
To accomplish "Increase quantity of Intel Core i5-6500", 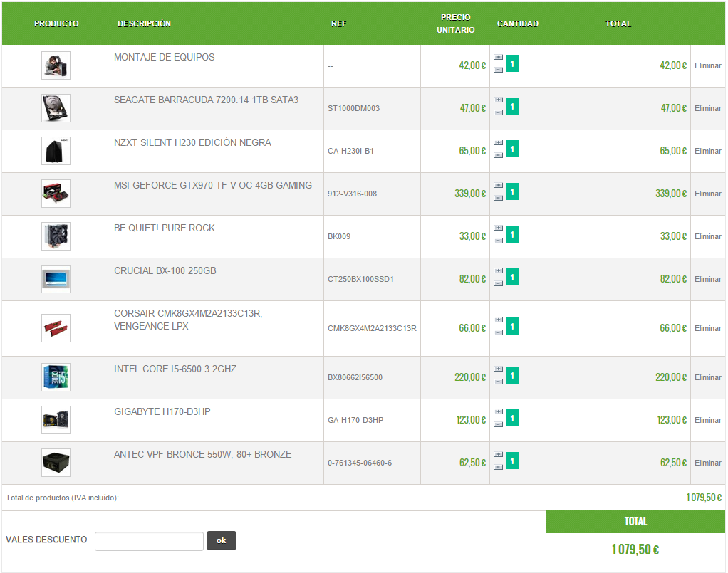I will click(x=498, y=369).
